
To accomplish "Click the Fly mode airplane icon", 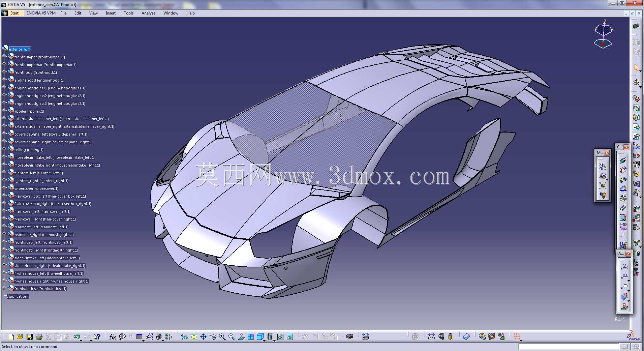I will tap(184, 337).
